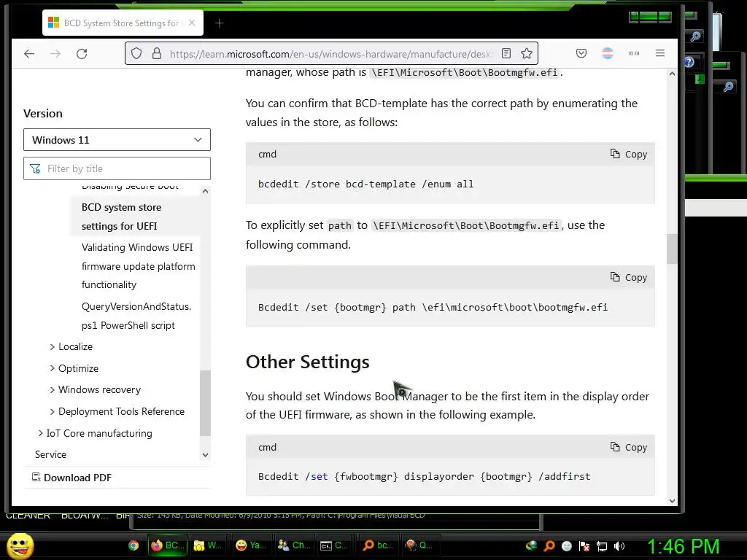Click the 1:46 PM taskbar clock
The width and height of the screenshot is (747, 560).
tap(683, 546)
